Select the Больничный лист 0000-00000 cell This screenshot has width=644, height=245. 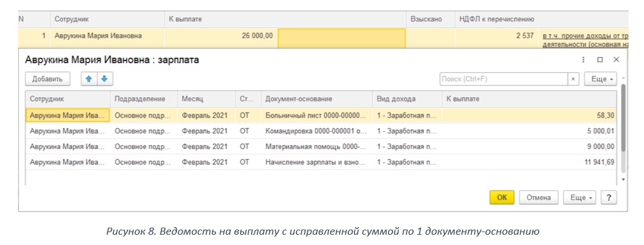tap(317, 116)
